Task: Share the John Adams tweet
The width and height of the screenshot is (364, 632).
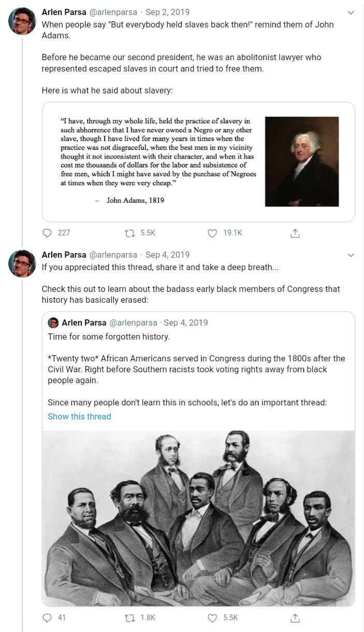Action: click(x=295, y=233)
